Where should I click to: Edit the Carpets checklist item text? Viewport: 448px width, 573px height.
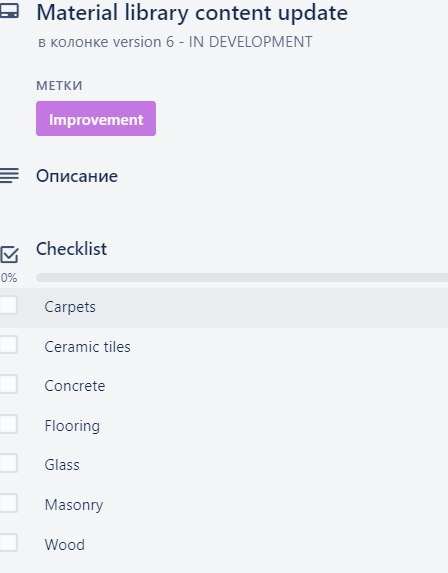(x=70, y=307)
